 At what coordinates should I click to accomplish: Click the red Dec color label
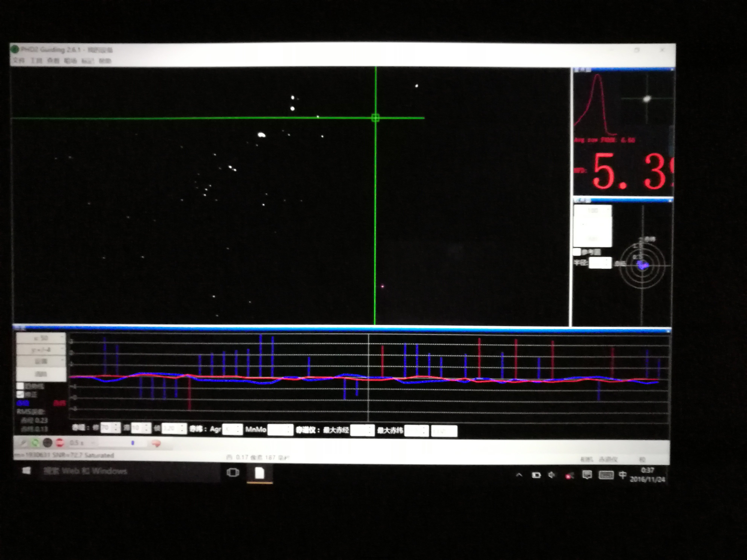59,403
